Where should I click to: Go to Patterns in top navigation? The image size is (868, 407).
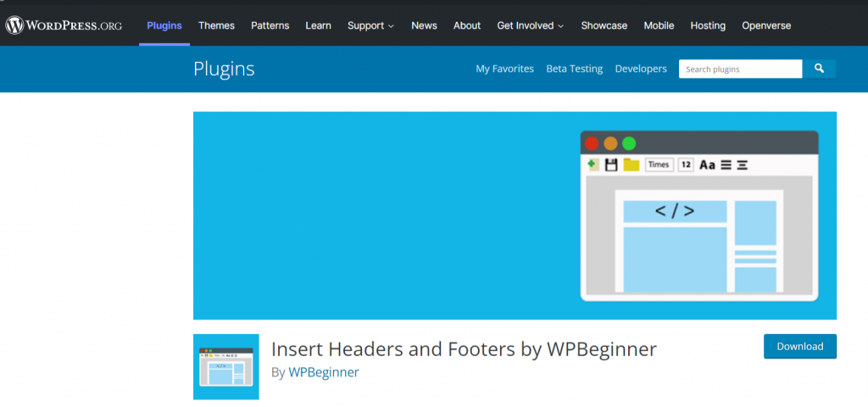pos(270,25)
